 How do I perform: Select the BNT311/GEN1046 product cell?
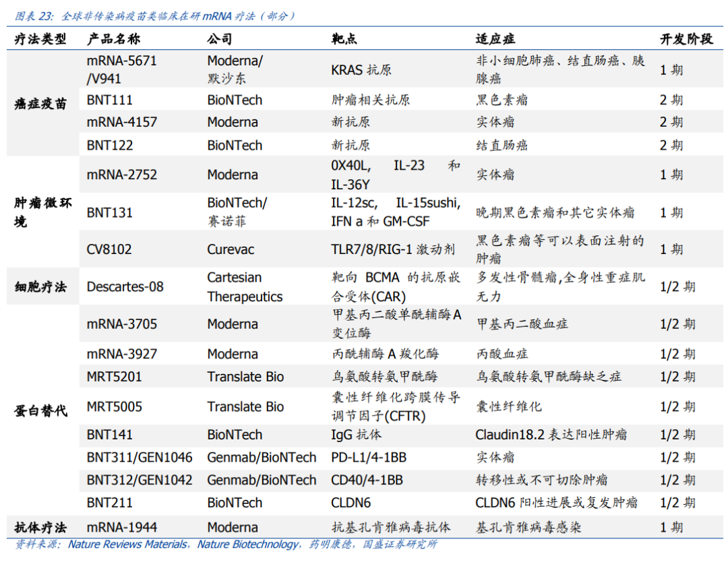tap(140, 458)
